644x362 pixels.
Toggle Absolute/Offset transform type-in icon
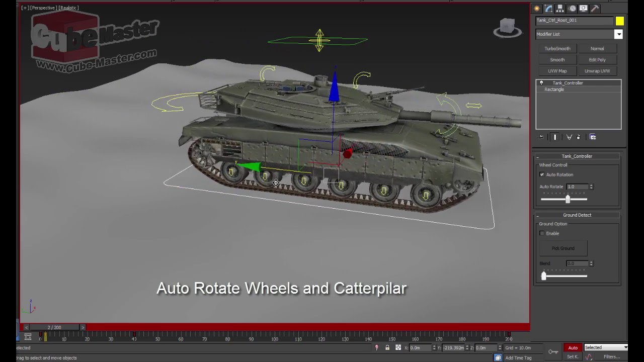pyautogui.click(x=398, y=347)
